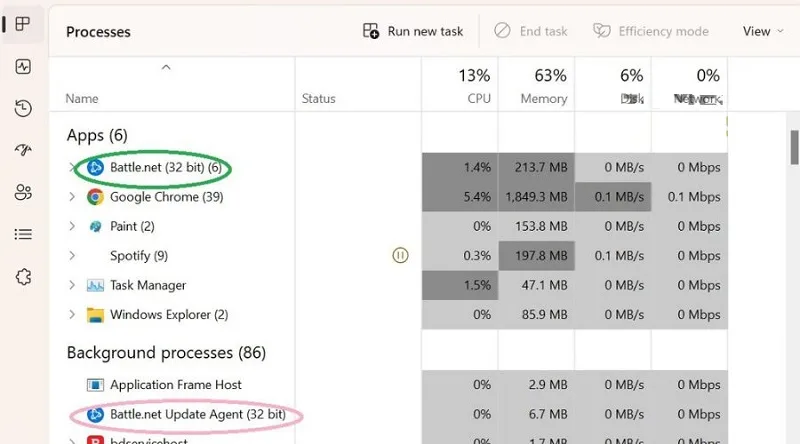Click the Battle.net Update Agent icon
The height and width of the screenshot is (444, 800).
(95, 414)
